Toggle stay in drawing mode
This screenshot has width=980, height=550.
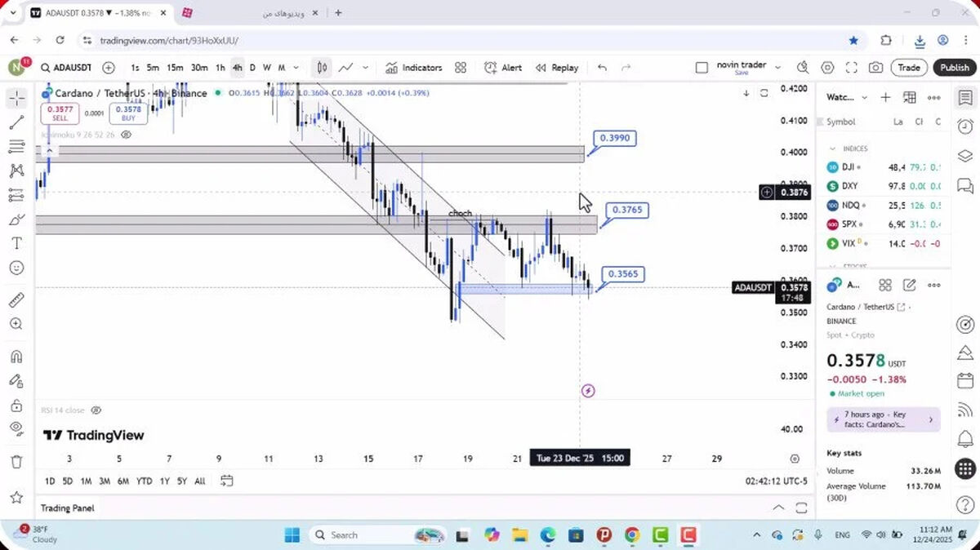[x=16, y=380]
